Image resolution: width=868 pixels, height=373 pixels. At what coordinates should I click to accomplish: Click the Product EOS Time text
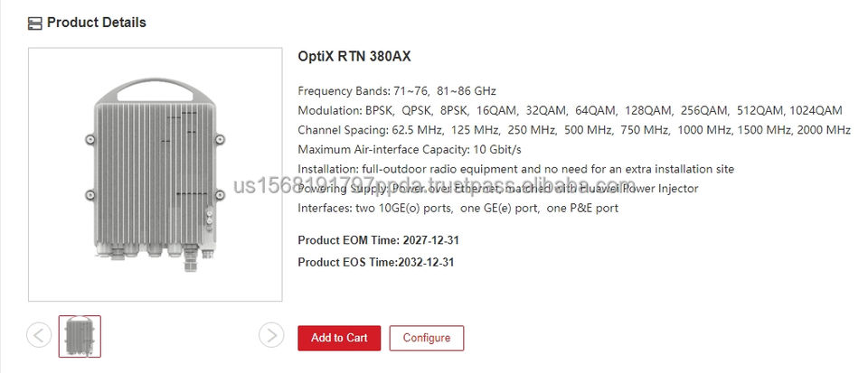pyautogui.click(x=376, y=262)
